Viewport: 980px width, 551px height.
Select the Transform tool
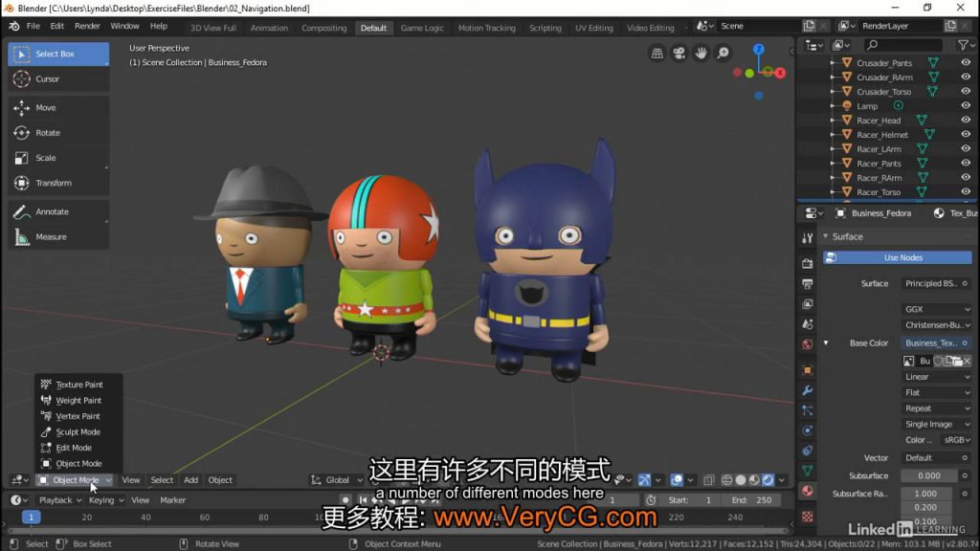pos(58,183)
